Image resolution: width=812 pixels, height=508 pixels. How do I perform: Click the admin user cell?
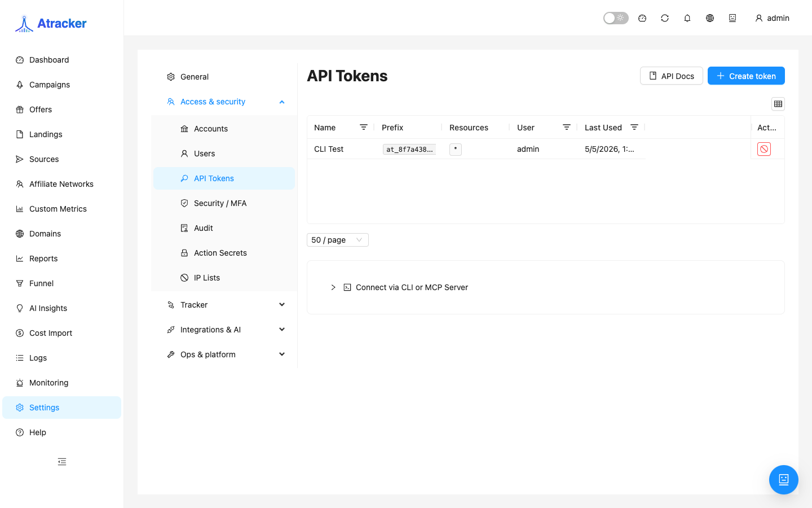point(528,149)
